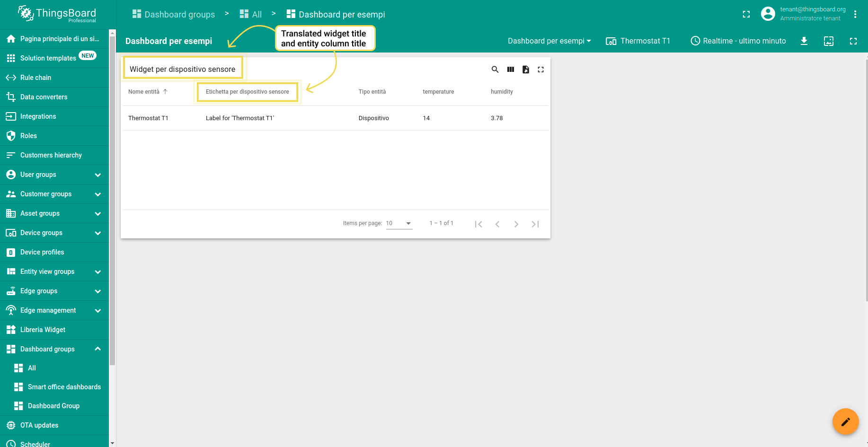868x447 pixels.
Task: Open Realtime - ultimo minuto time window
Action: pos(738,41)
